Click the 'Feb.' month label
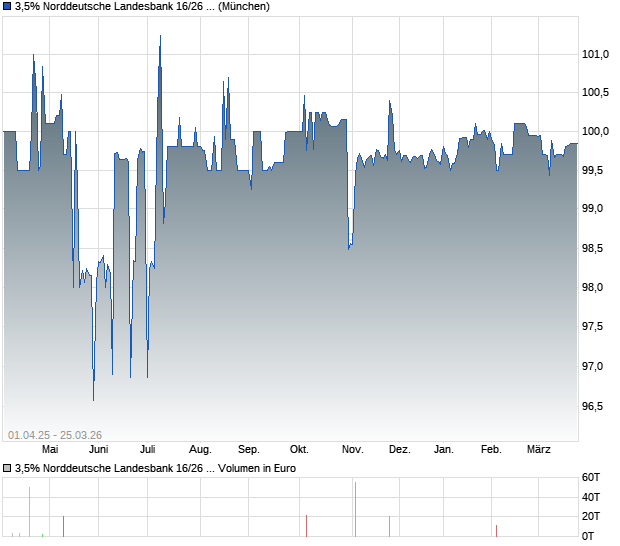This screenshot has width=620, height=546. (x=491, y=449)
